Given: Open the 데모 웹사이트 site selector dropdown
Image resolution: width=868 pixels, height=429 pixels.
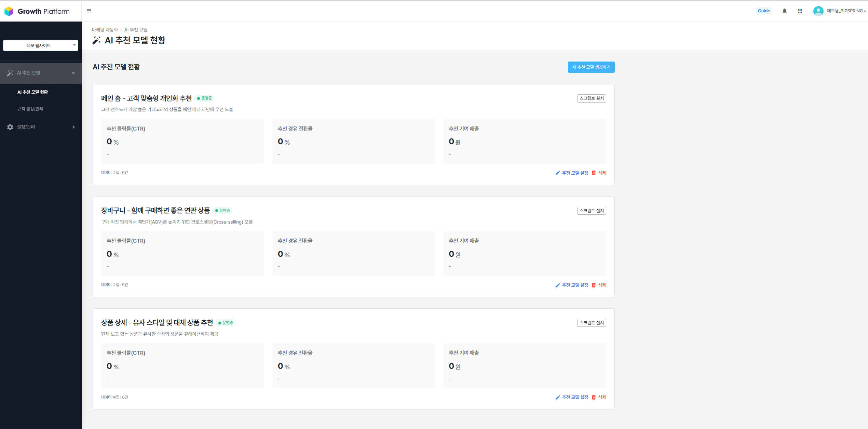Looking at the screenshot, I should tap(40, 45).
